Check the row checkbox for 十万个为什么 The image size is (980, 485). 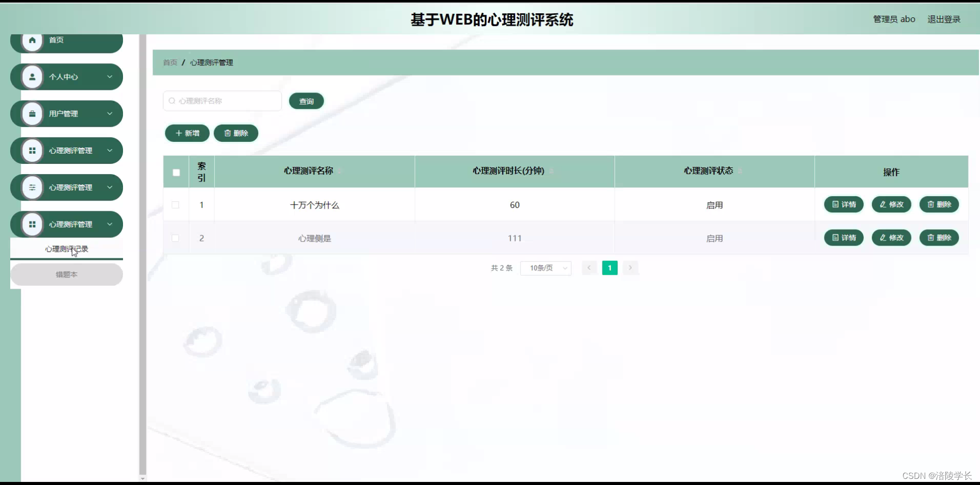[176, 205]
